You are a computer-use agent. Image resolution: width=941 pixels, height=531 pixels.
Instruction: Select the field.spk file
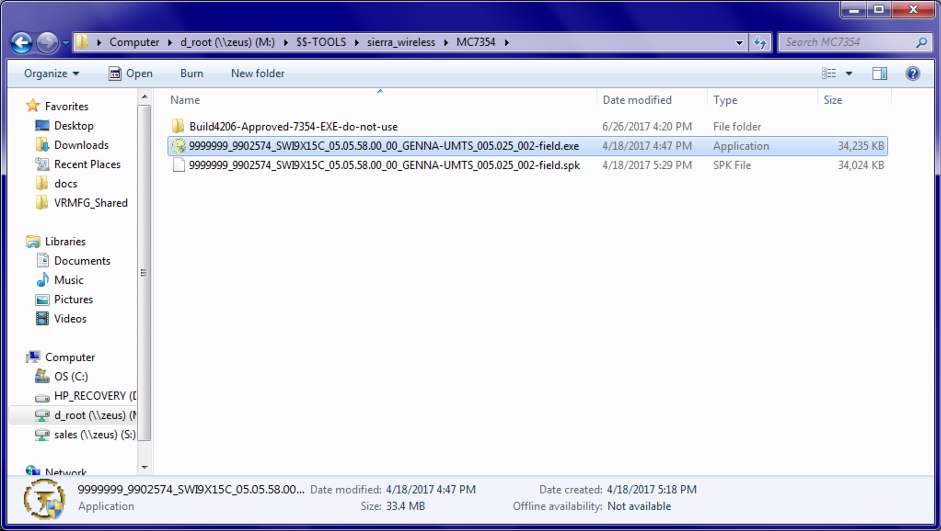[x=384, y=165]
